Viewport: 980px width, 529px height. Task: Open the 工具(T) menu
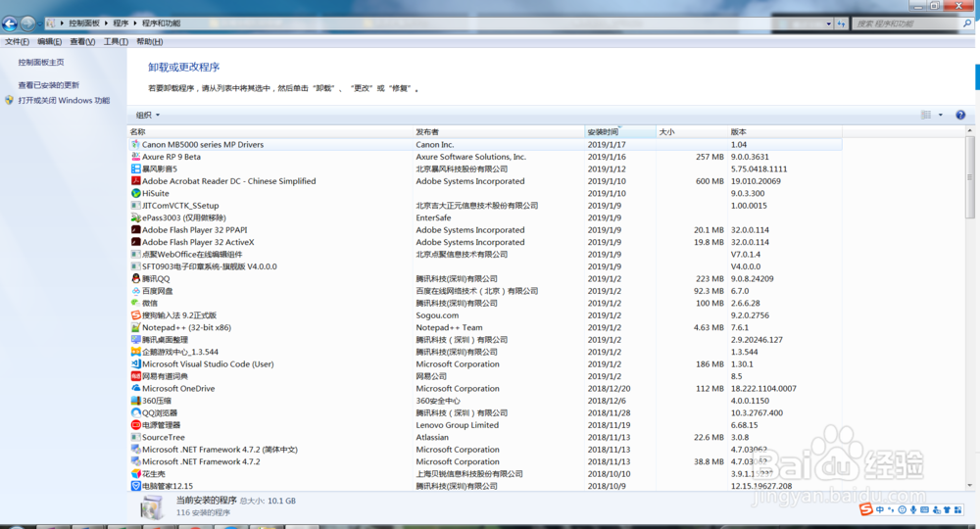(x=116, y=42)
